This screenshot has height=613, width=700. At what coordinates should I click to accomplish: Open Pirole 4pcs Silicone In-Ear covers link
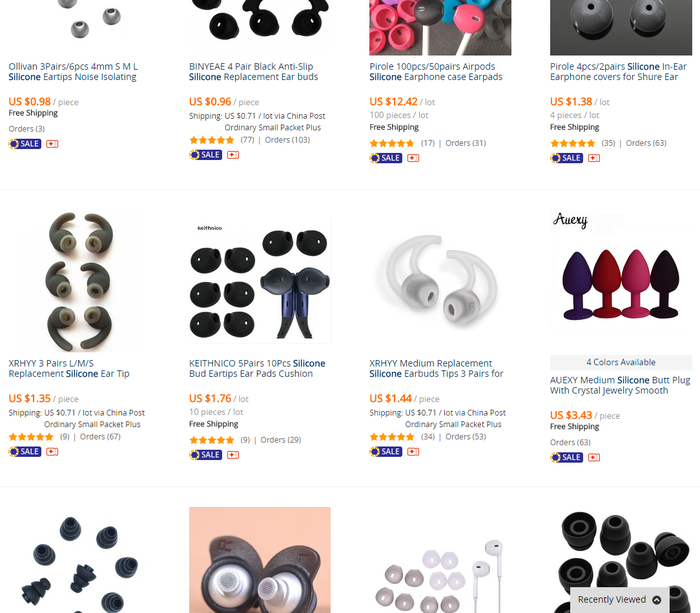point(618,72)
